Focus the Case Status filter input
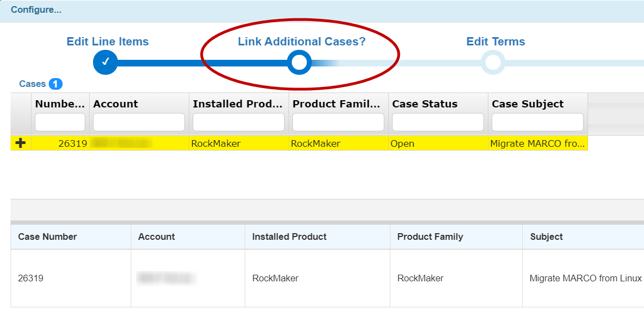644x324 pixels. pos(437,122)
